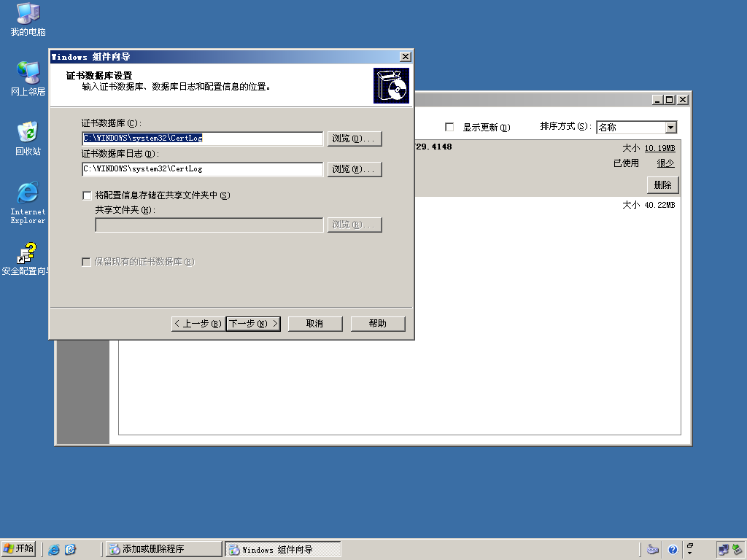Switch to Add or Remove Programs (添加或删除程序) taskbar button
This screenshot has height=560, width=747.
coord(163,549)
